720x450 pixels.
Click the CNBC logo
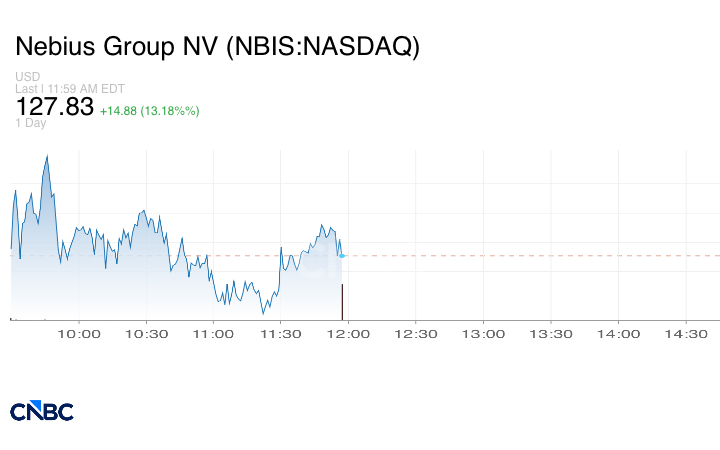click(x=41, y=411)
